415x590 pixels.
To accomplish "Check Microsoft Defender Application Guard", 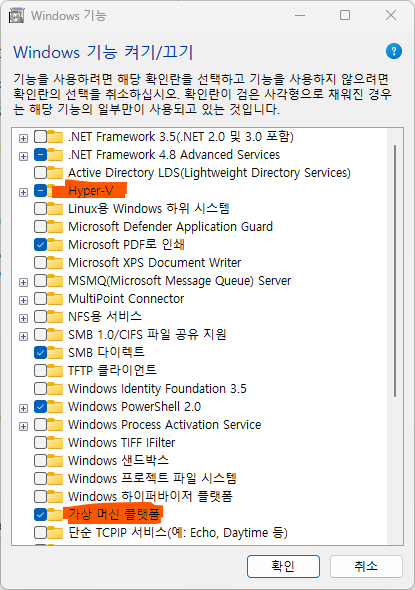I will [x=40, y=227].
